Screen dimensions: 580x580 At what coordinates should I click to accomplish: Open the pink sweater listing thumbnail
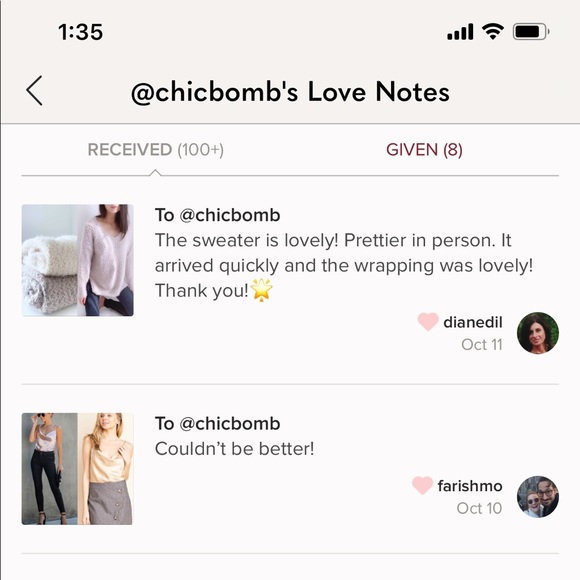click(77, 260)
